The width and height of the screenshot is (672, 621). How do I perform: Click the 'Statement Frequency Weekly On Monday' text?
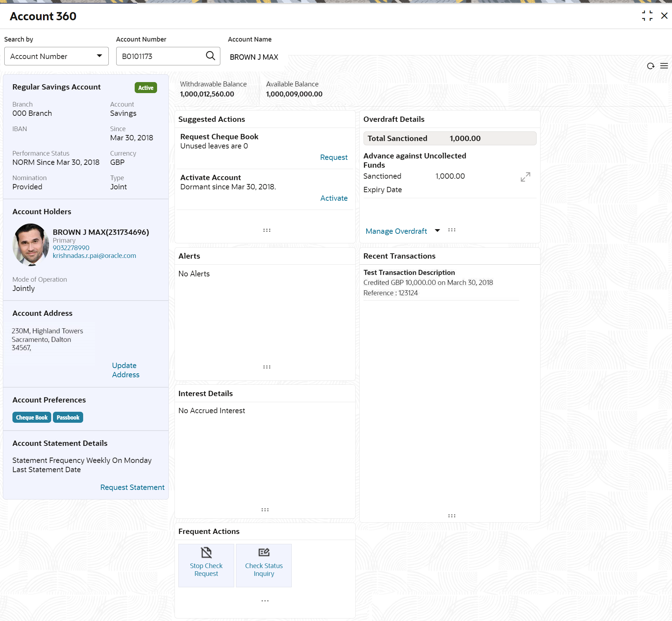click(82, 460)
